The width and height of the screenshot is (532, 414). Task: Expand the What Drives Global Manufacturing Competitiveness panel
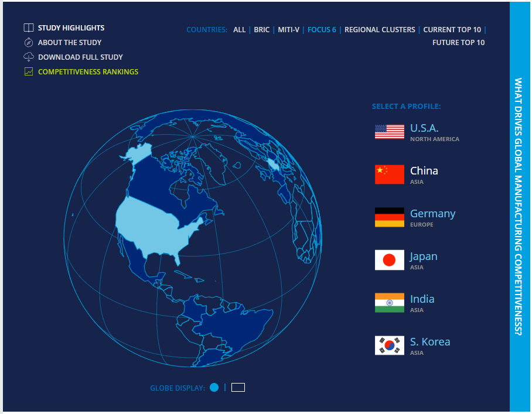[x=519, y=207]
